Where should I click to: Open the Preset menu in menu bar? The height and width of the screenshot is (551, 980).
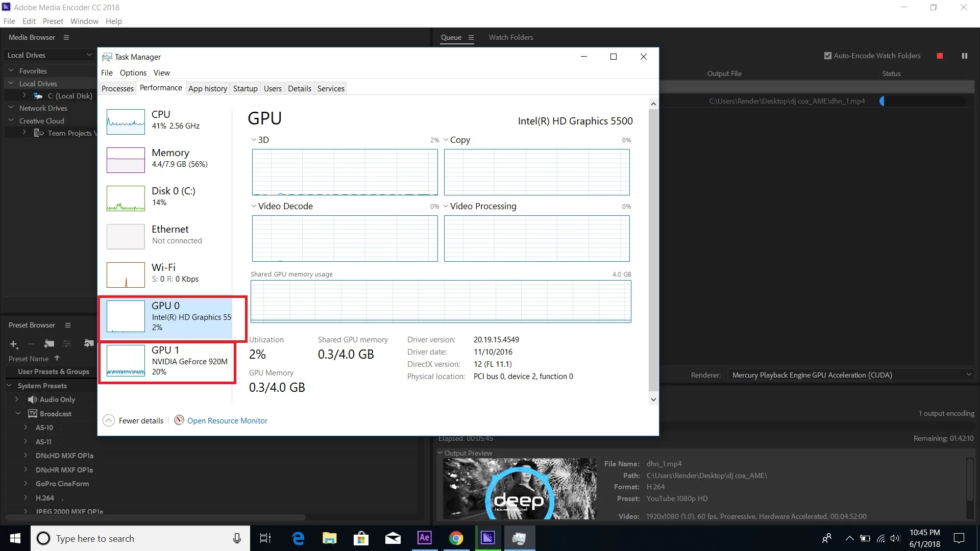click(x=53, y=21)
